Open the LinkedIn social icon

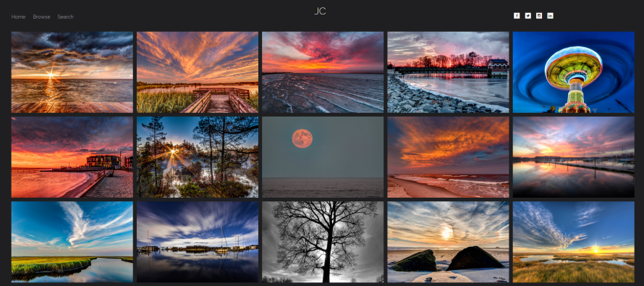click(550, 16)
